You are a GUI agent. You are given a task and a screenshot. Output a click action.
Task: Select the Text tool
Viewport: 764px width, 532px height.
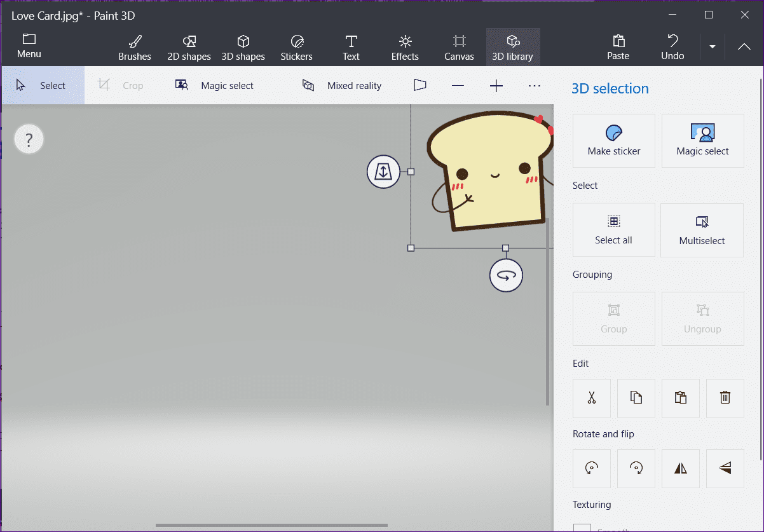351,48
